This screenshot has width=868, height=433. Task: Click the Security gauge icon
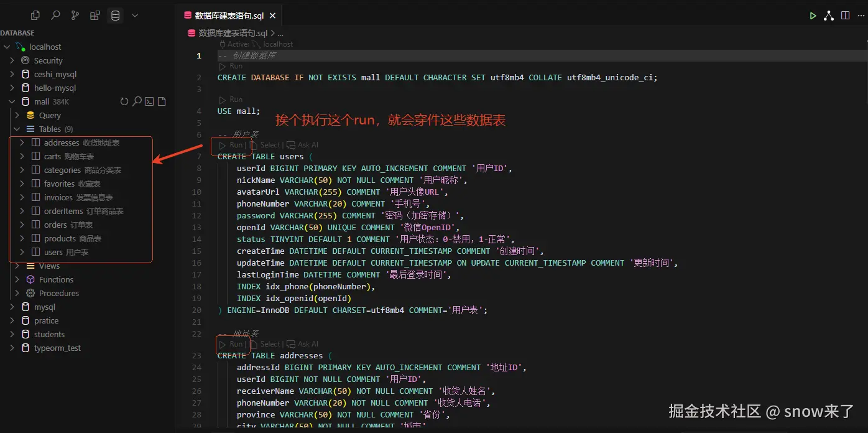pos(25,60)
